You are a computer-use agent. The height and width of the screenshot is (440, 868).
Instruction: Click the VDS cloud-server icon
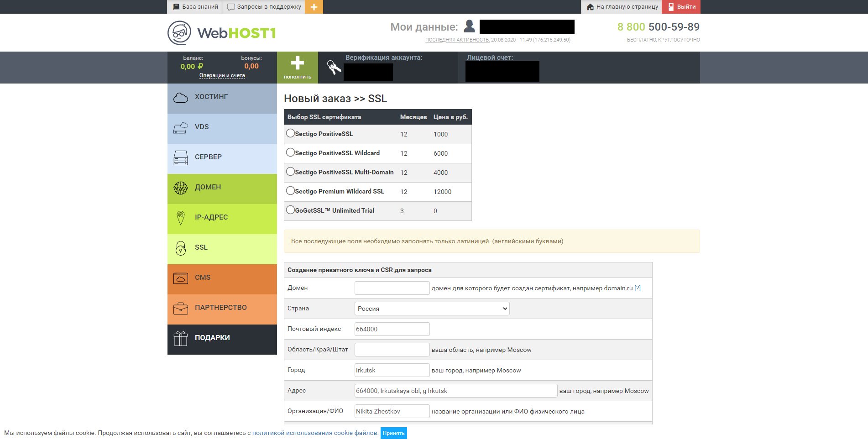[181, 127]
